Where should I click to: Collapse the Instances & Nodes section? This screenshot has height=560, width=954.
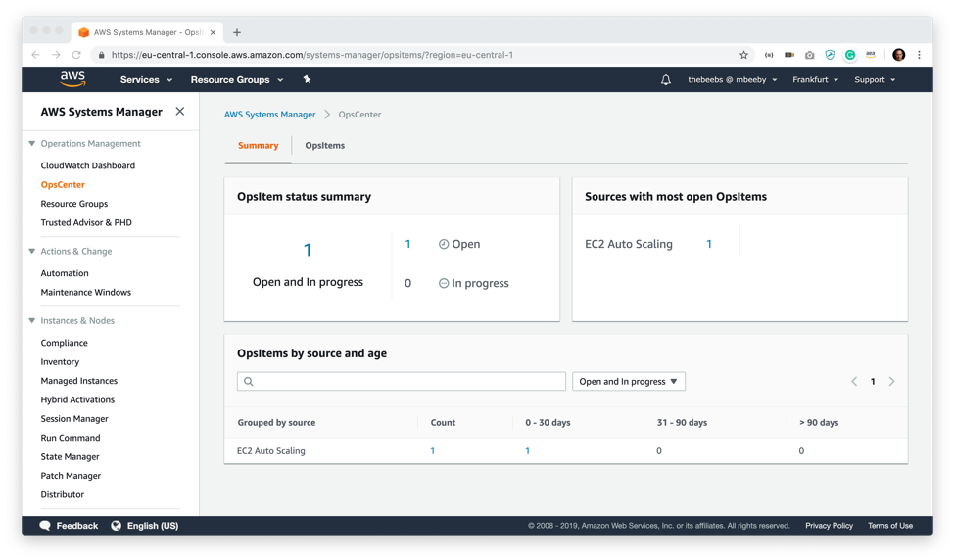(31, 320)
